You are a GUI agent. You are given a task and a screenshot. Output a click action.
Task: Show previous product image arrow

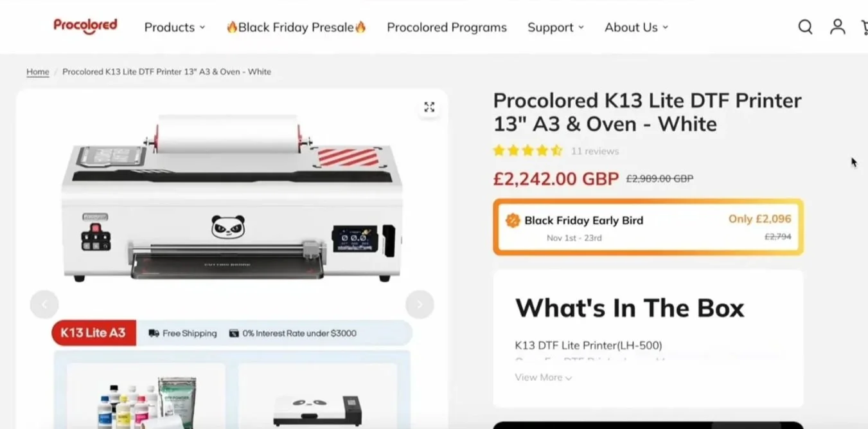coord(44,304)
